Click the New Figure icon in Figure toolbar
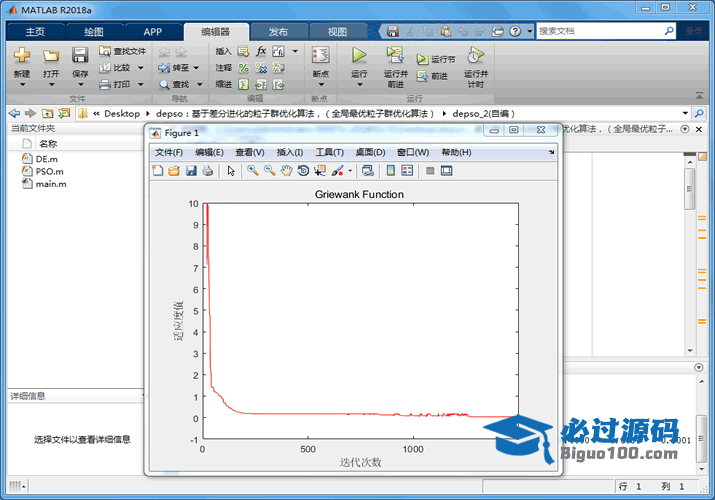Image resolution: width=715 pixels, height=500 pixels. click(x=157, y=170)
